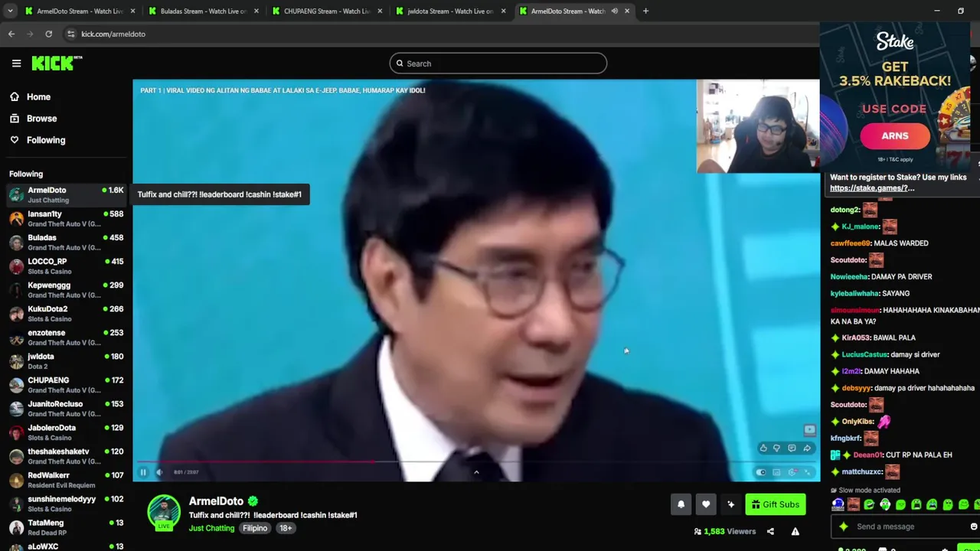The height and width of the screenshot is (551, 980).
Task: Open the stake.games link in chat
Action: 871,188
